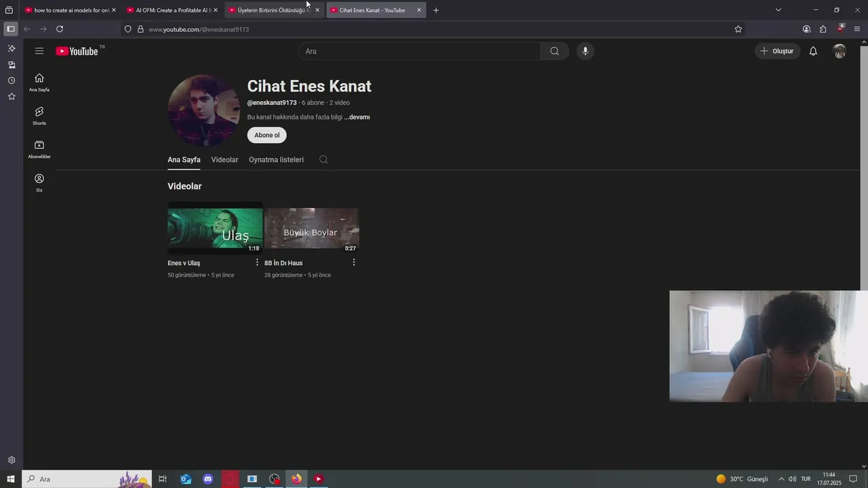Go to Ana Sayfa in the sidebar
The image size is (868, 488).
[x=39, y=82]
